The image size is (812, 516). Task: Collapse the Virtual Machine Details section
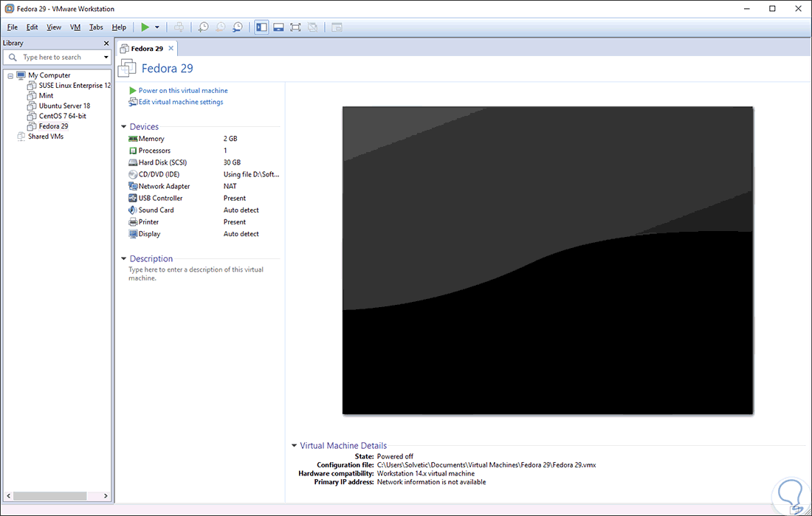pyautogui.click(x=293, y=445)
